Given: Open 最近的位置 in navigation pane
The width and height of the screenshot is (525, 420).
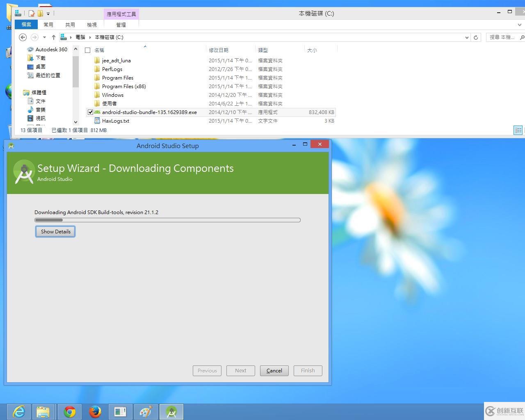Looking at the screenshot, I should [48, 75].
